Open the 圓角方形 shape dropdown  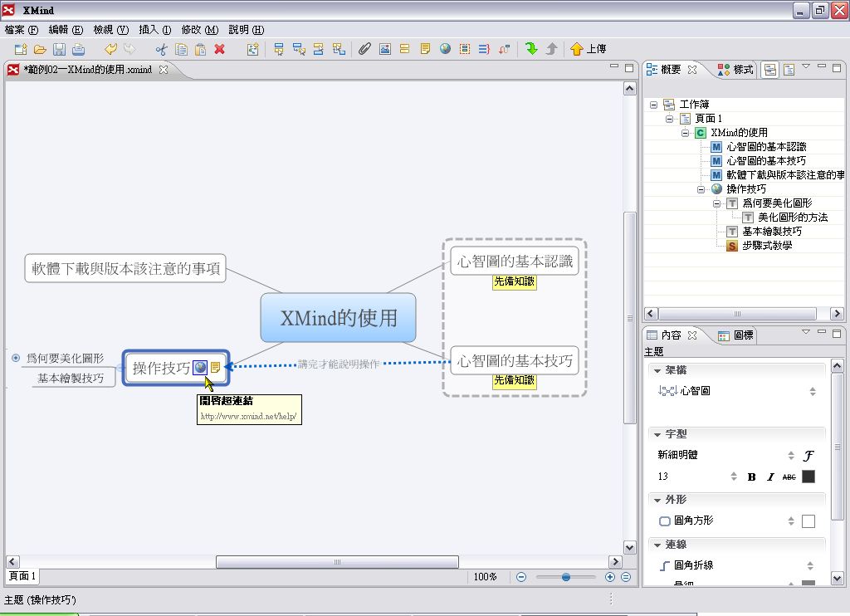[791, 521]
